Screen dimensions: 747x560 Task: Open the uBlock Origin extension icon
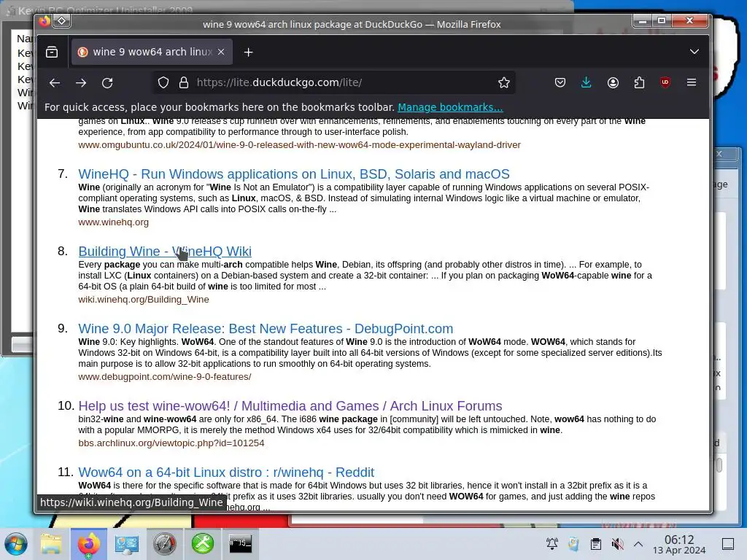665,83
